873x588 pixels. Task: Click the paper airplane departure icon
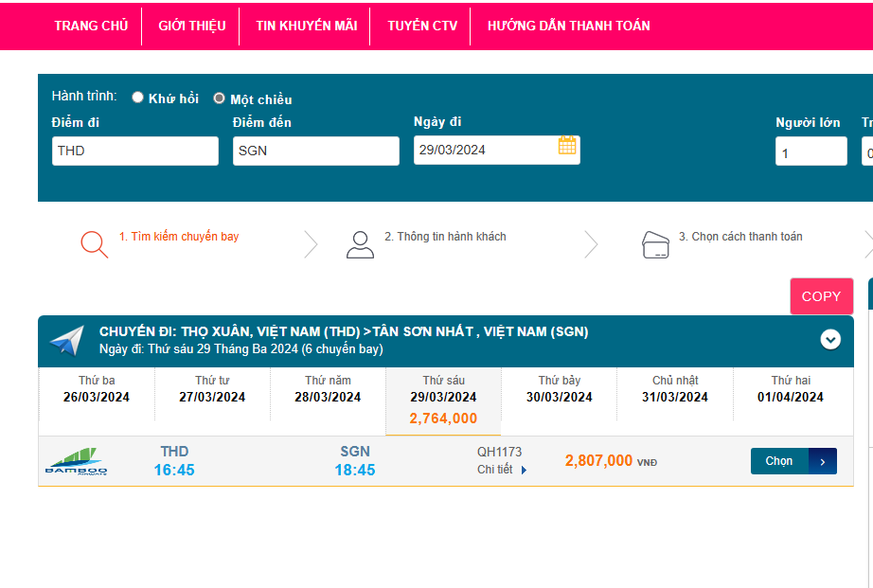[67, 341]
